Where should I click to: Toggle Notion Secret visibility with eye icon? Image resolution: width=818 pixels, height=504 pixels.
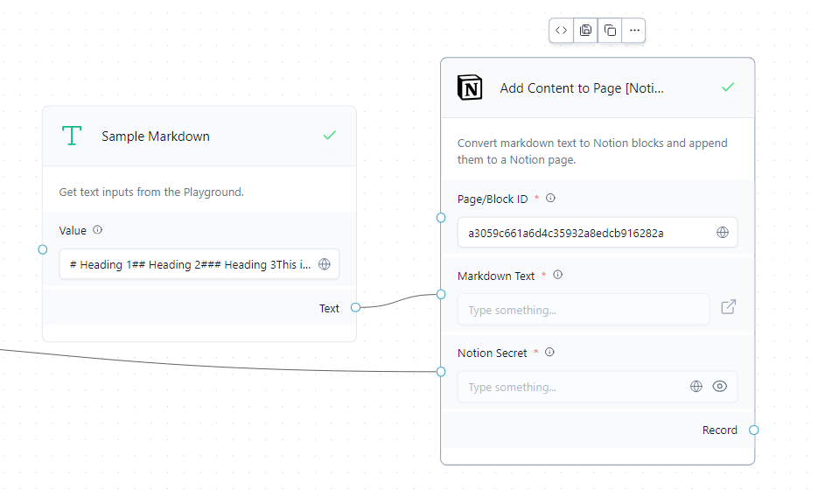(x=720, y=386)
